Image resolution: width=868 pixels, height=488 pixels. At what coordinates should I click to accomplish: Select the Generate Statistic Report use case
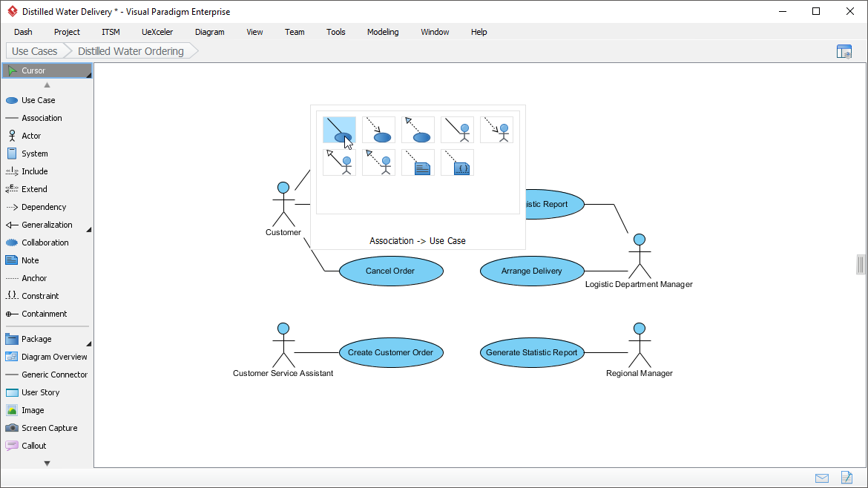pyautogui.click(x=532, y=352)
